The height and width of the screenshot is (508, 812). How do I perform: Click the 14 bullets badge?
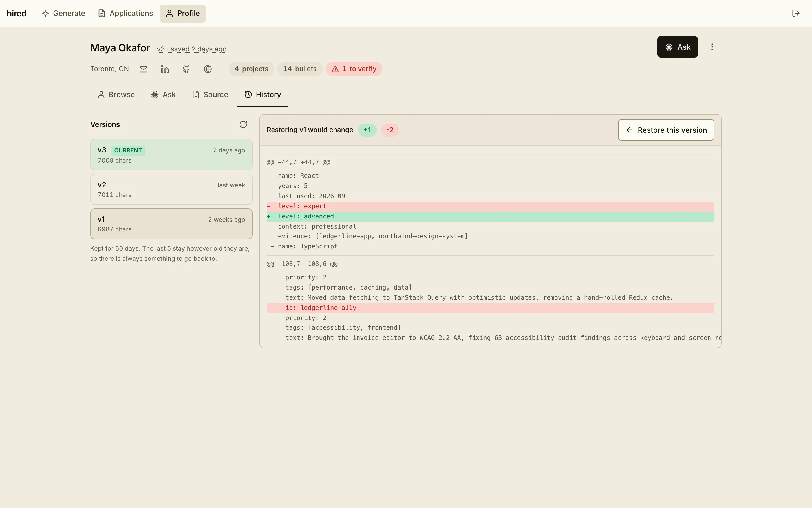(x=300, y=69)
